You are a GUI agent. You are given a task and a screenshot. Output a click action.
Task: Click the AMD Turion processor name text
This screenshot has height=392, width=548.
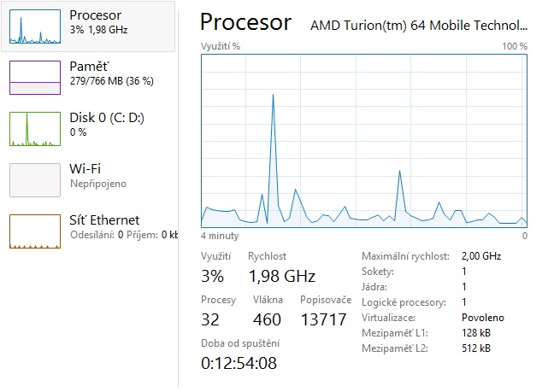(x=419, y=25)
